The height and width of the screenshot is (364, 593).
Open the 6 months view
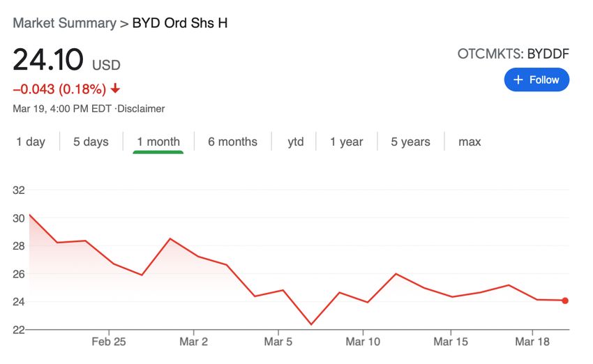pyautogui.click(x=232, y=142)
